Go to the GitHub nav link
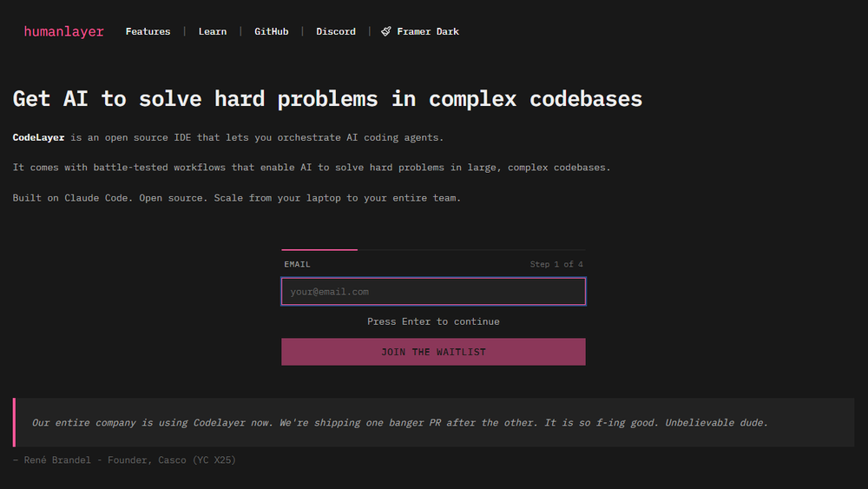 tap(271, 31)
